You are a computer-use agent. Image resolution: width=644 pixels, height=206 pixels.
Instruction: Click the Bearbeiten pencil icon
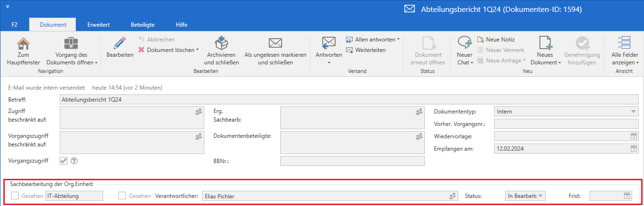coord(119,44)
